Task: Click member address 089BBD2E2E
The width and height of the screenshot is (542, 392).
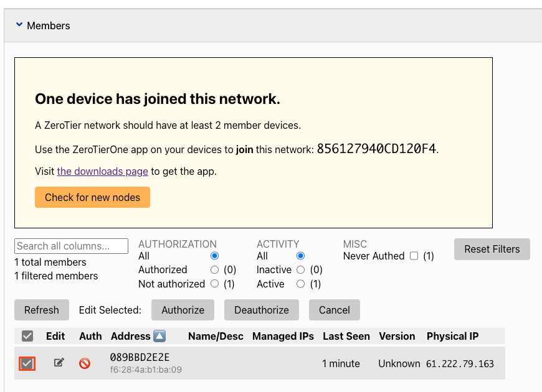Action: [140, 357]
